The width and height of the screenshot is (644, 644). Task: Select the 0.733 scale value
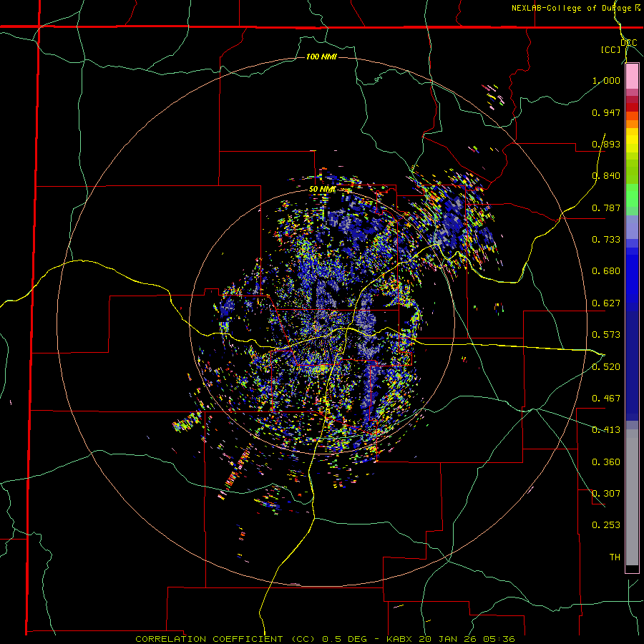coord(606,240)
